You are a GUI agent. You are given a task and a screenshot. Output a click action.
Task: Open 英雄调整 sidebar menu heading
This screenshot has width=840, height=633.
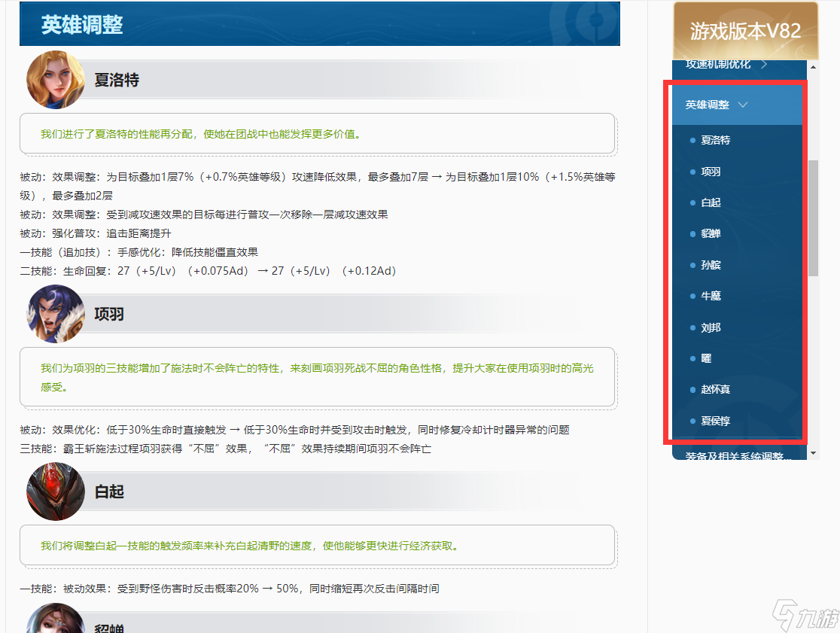pyautogui.click(x=707, y=105)
